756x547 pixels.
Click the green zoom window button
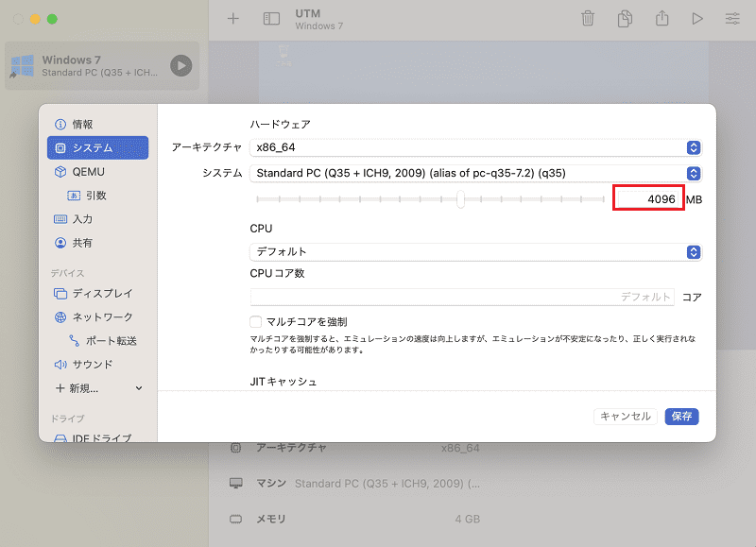52,19
